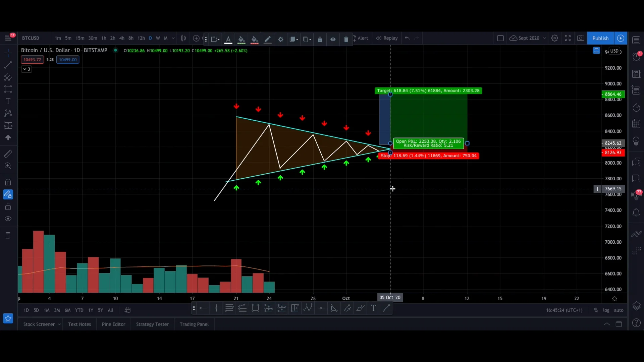Select the Text annotation tool

point(8,101)
